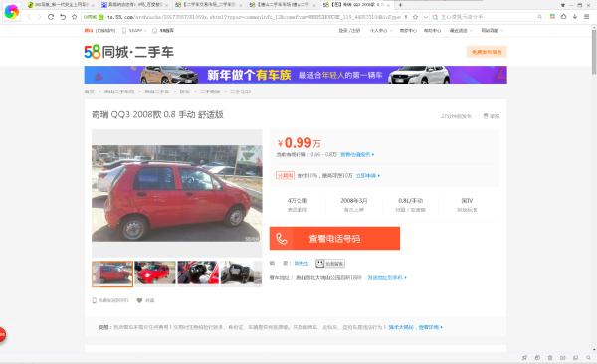Viewport: 597px width, 364px height.
Task: Select the third thumbnail showing the interior
Action: click(x=198, y=273)
